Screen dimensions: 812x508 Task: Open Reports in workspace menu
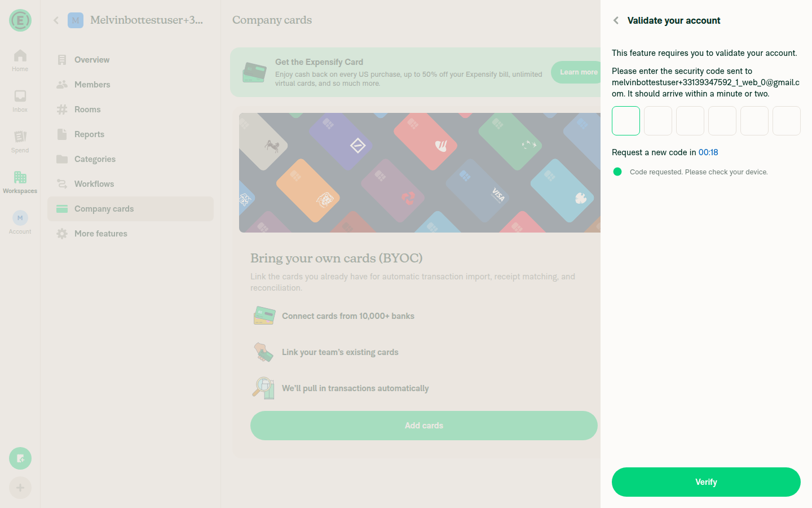pos(130,134)
